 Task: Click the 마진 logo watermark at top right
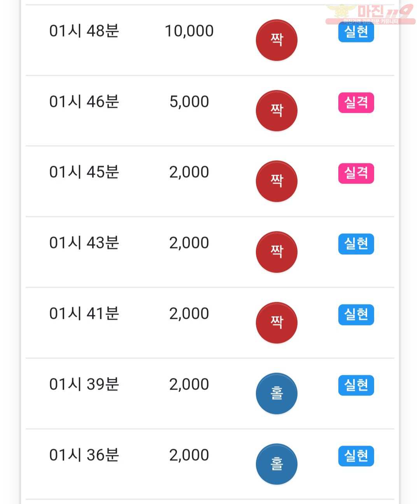[370, 14]
